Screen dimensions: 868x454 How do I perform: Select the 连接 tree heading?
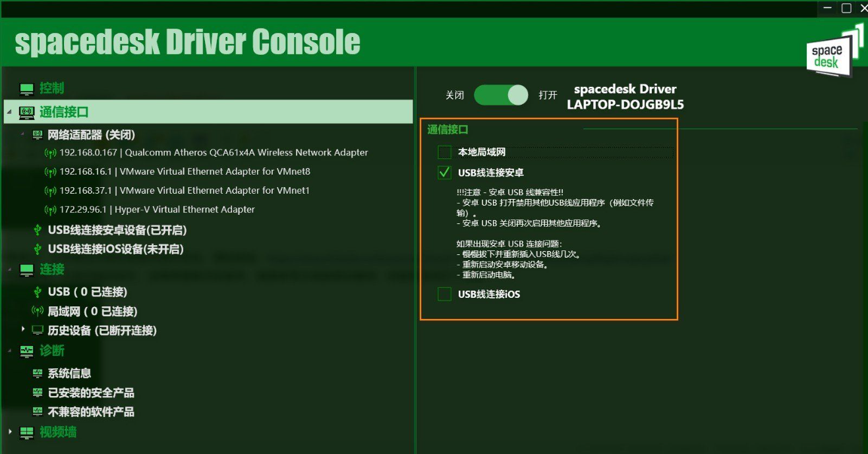tap(52, 270)
